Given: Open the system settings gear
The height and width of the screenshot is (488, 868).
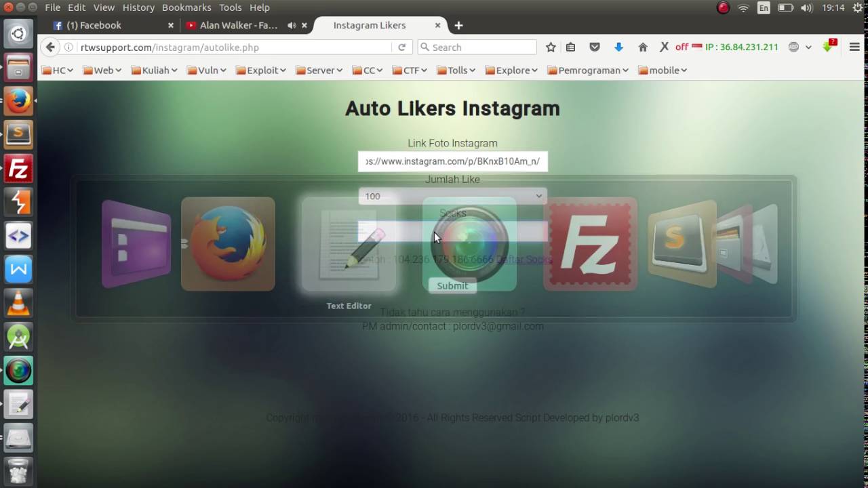Looking at the screenshot, I should coord(859,8).
